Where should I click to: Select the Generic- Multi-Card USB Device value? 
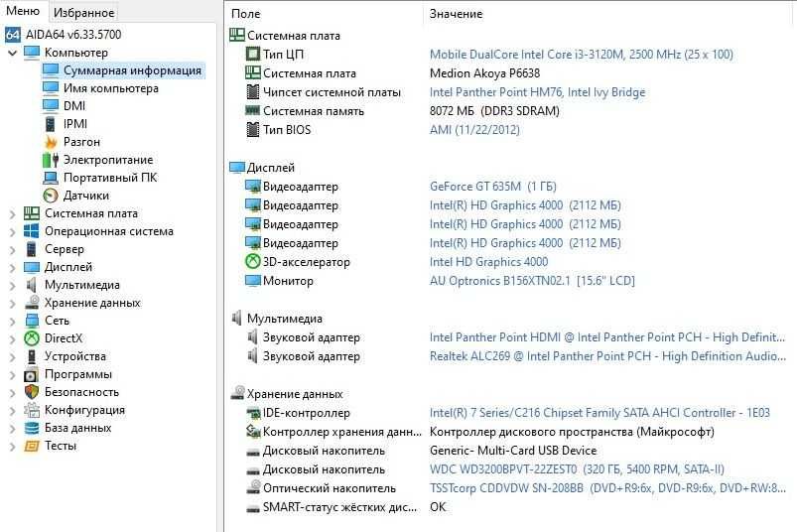click(x=513, y=451)
